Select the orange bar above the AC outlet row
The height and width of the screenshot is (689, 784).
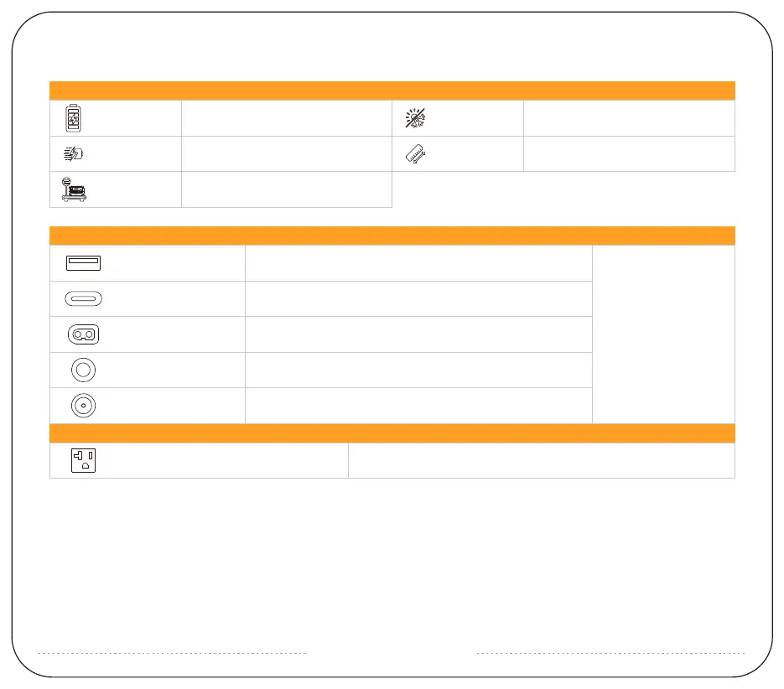pyautogui.click(x=392, y=433)
